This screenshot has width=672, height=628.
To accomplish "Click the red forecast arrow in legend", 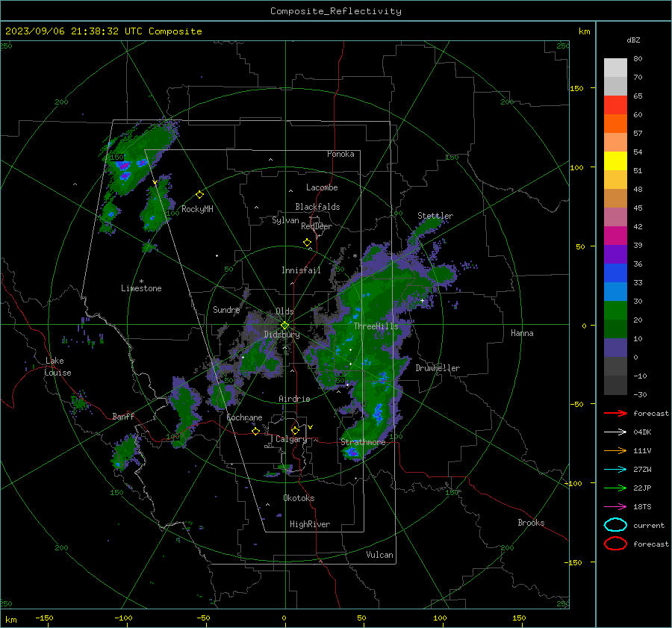I will [615, 413].
